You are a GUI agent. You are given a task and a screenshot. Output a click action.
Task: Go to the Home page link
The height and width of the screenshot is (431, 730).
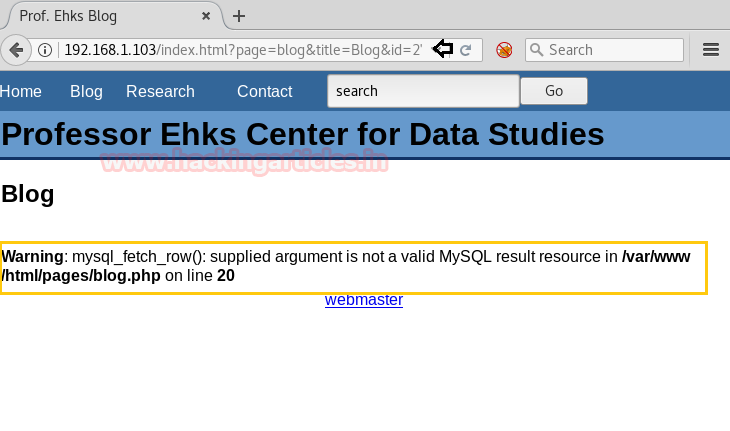coord(21,92)
